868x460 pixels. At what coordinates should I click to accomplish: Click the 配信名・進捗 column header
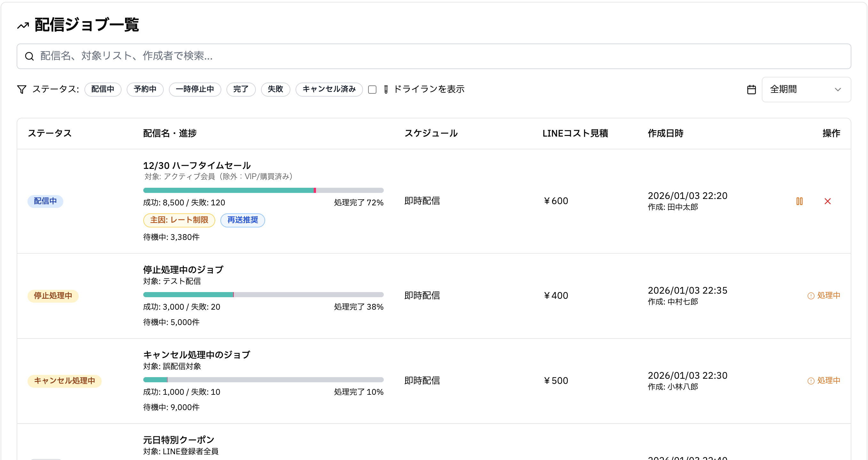point(170,133)
